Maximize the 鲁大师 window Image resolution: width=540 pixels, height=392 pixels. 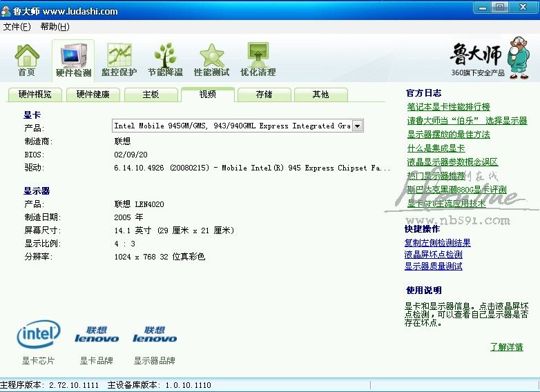(x=500, y=7)
